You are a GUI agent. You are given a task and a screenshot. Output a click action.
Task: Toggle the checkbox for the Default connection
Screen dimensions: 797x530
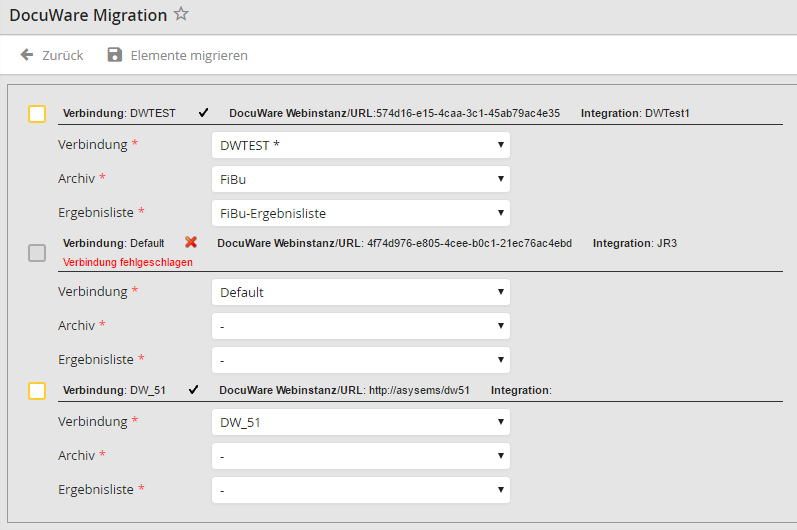tap(37, 253)
